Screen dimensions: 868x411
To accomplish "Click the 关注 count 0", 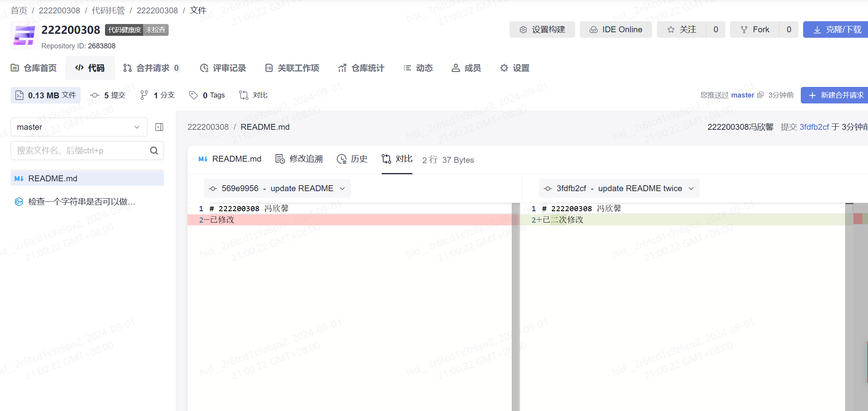I will [x=716, y=29].
